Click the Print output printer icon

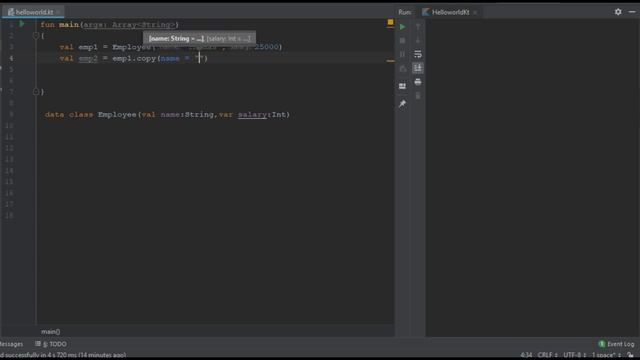[418, 82]
